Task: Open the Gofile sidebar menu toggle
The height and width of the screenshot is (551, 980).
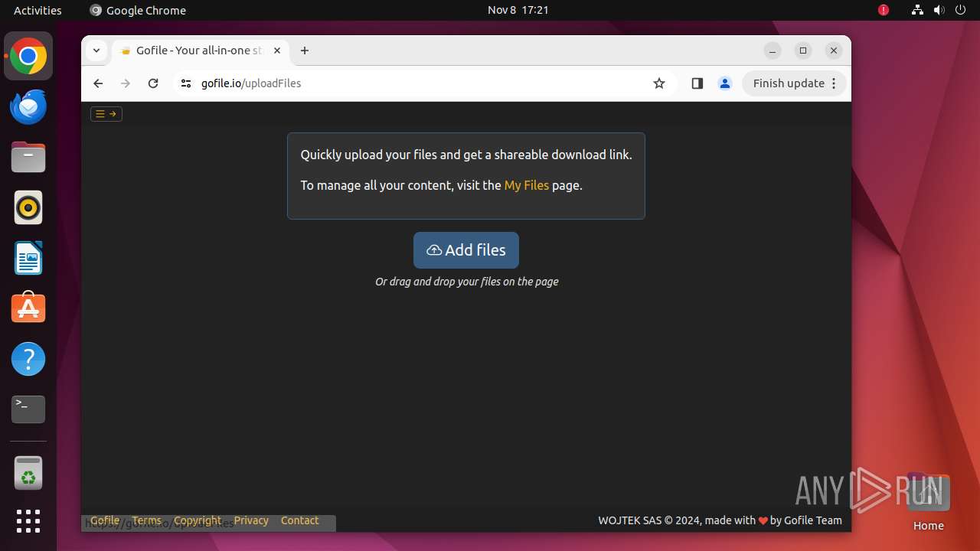Action: point(106,114)
